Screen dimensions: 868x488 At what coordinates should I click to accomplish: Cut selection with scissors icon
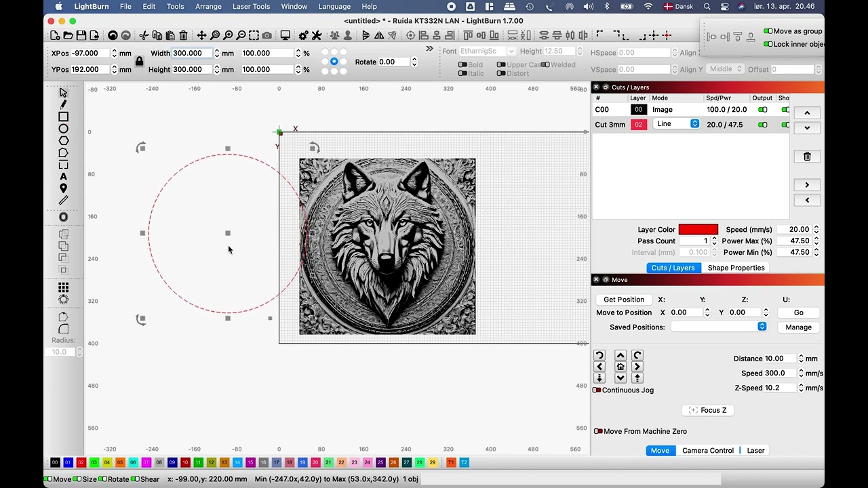coord(144,35)
